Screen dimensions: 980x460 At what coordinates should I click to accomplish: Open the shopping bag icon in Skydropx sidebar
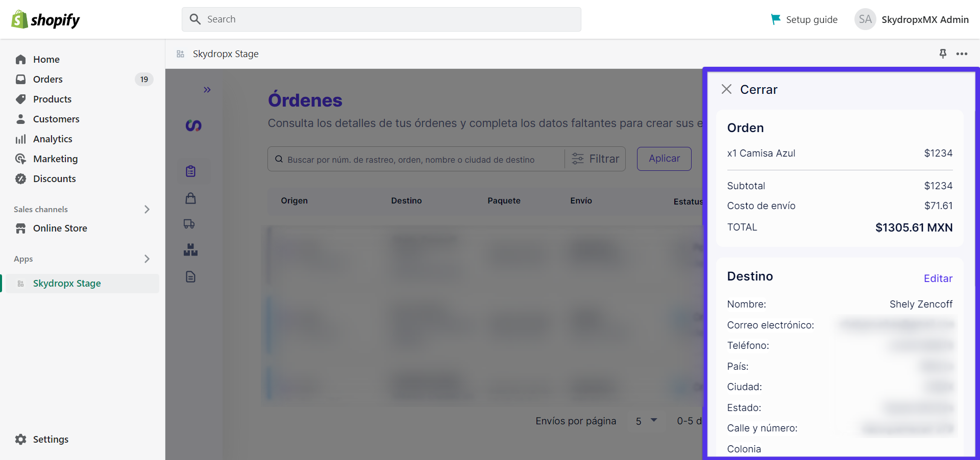tap(191, 198)
